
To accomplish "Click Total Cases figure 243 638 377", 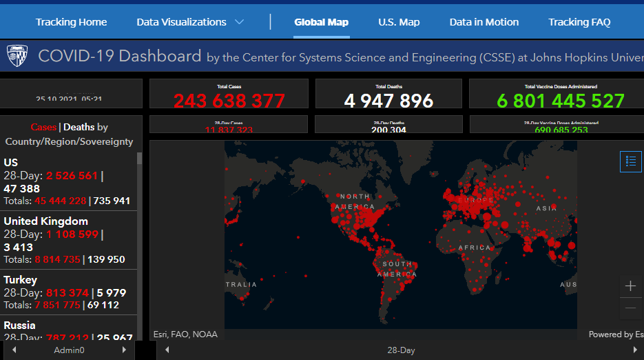I will tap(229, 101).
